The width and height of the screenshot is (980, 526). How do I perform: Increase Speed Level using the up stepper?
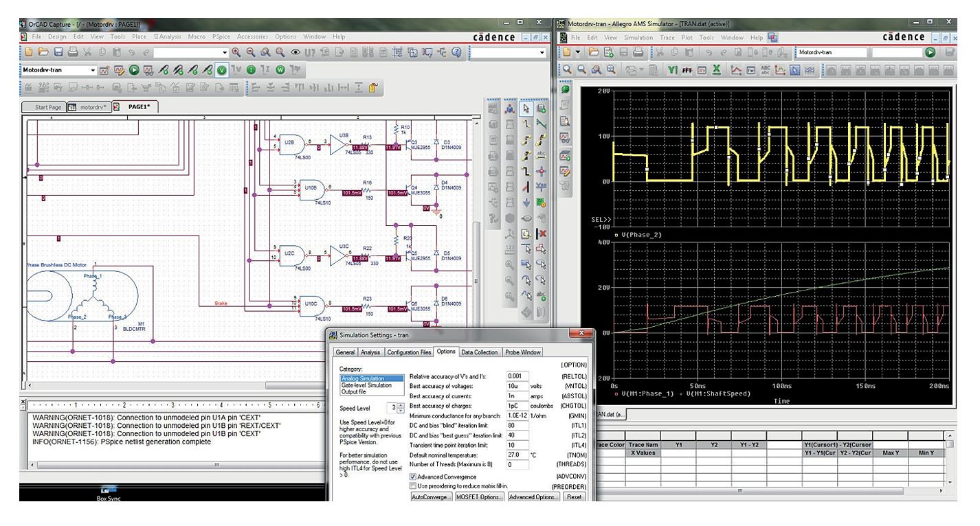tap(402, 406)
